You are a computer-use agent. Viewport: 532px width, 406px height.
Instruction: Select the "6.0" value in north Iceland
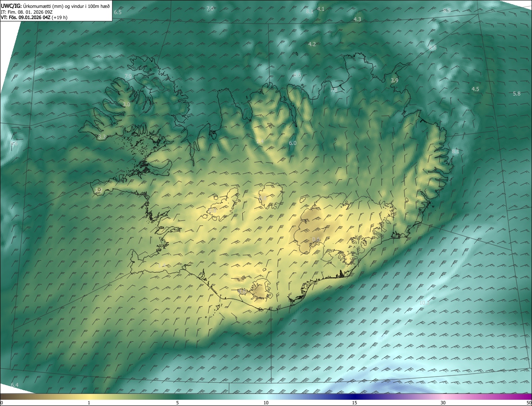coord(293,143)
